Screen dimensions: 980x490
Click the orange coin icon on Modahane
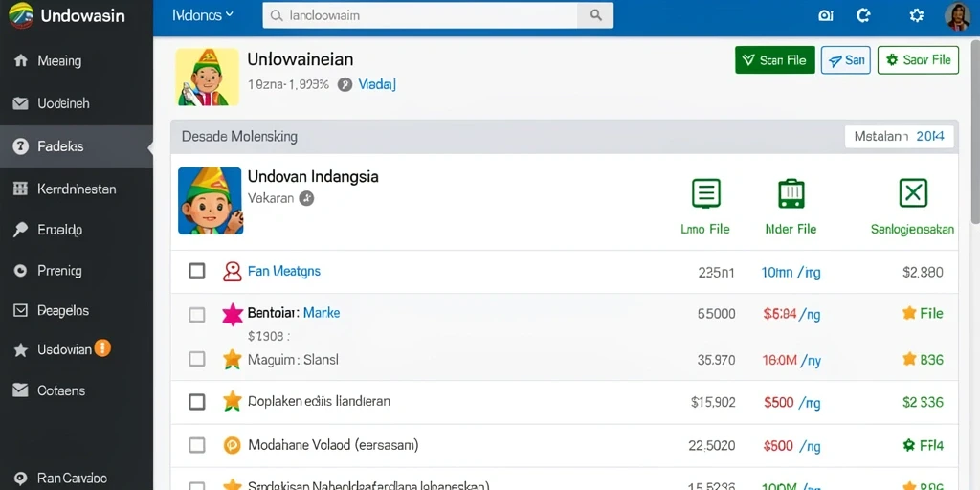click(x=232, y=446)
